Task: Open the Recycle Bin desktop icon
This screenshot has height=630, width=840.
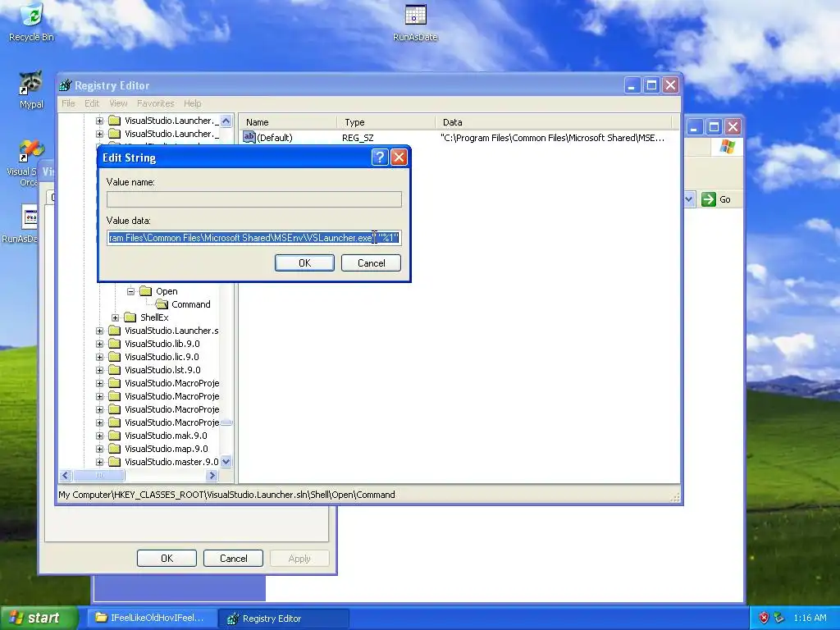Action: [x=32, y=21]
